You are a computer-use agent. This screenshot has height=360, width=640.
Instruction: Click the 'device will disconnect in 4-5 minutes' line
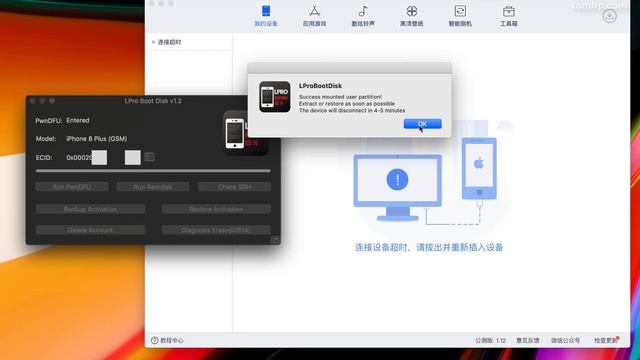[352, 110]
